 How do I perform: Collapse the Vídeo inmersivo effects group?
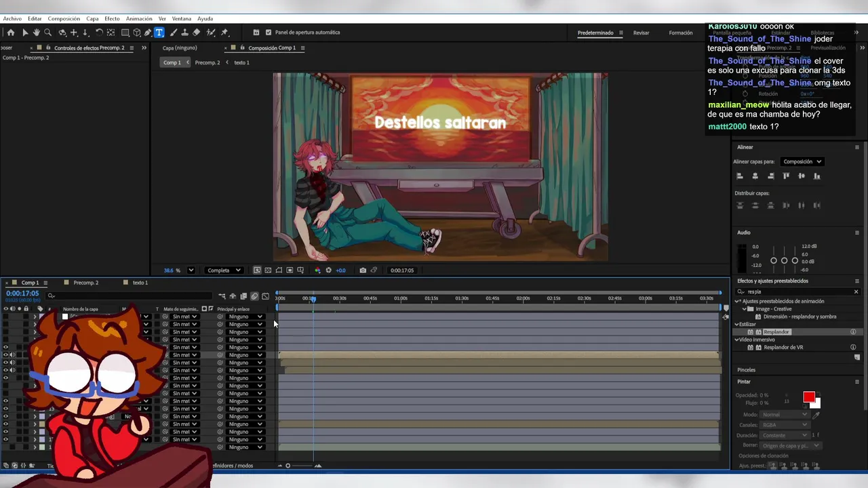[x=737, y=340]
